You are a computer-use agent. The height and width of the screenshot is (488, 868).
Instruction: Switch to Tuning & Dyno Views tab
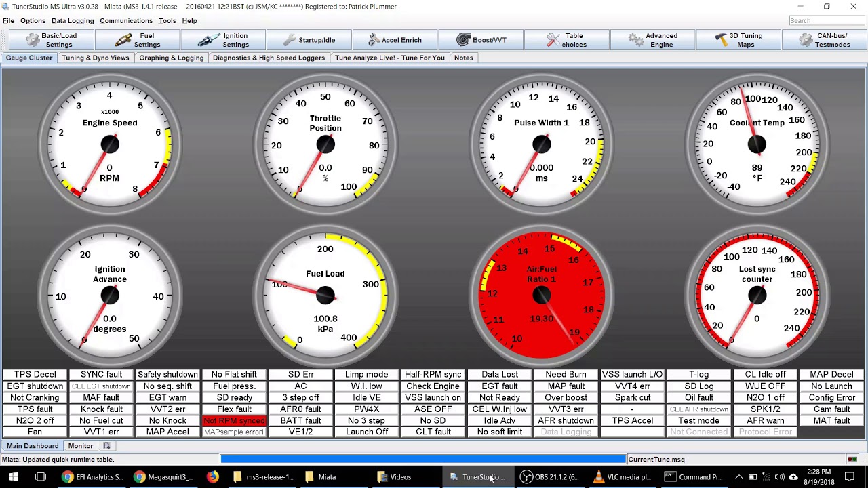coord(96,58)
